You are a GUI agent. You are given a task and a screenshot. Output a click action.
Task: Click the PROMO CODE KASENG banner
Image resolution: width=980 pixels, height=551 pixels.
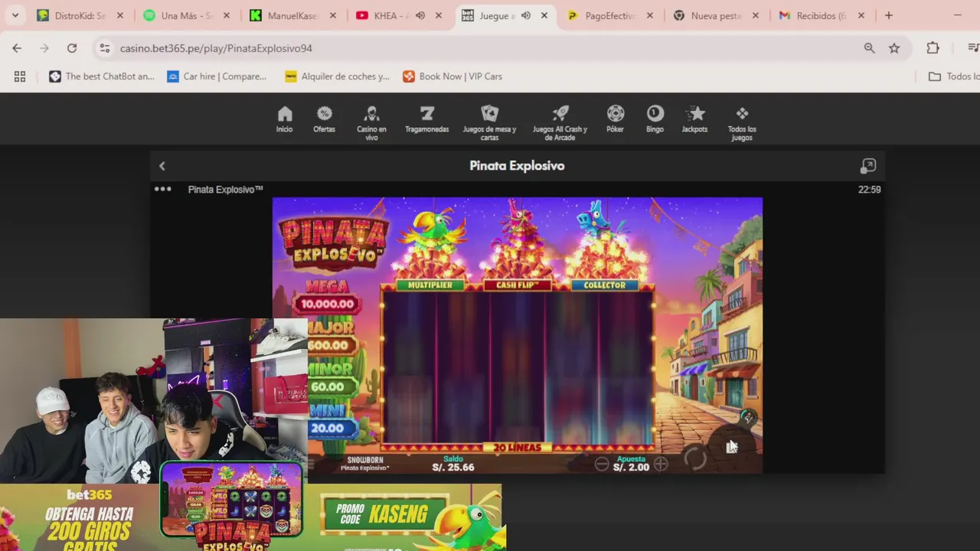[x=384, y=514]
